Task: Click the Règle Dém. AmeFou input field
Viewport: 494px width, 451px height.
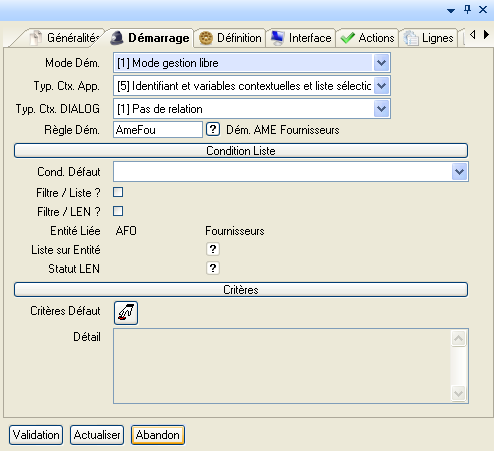Action: click(158, 129)
